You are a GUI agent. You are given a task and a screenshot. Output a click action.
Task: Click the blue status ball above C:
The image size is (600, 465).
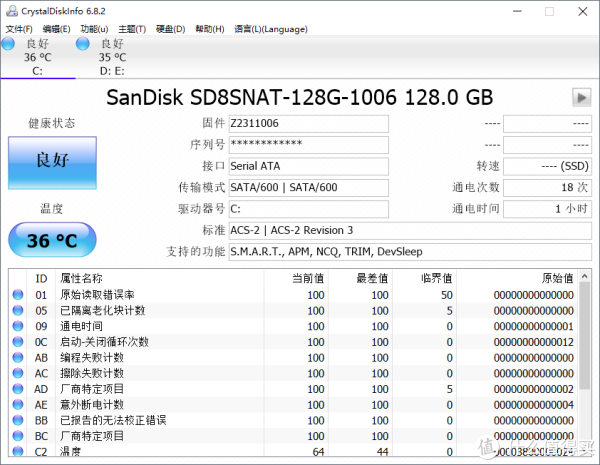pos(8,44)
